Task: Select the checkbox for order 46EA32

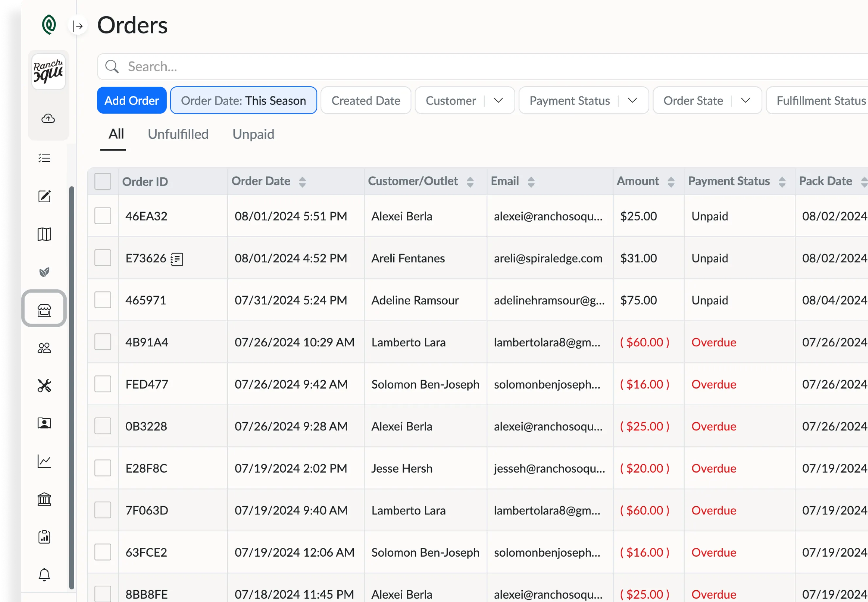Action: pyautogui.click(x=103, y=216)
